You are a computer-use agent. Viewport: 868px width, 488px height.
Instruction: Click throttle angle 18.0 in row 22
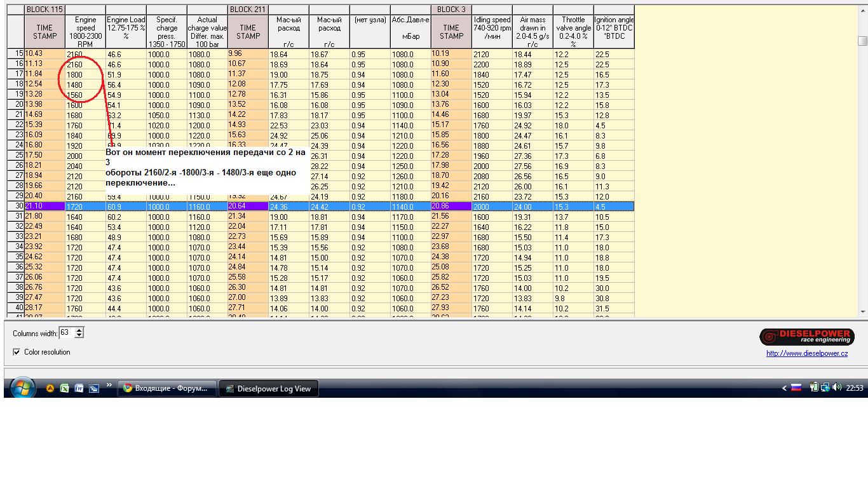pyautogui.click(x=573, y=125)
